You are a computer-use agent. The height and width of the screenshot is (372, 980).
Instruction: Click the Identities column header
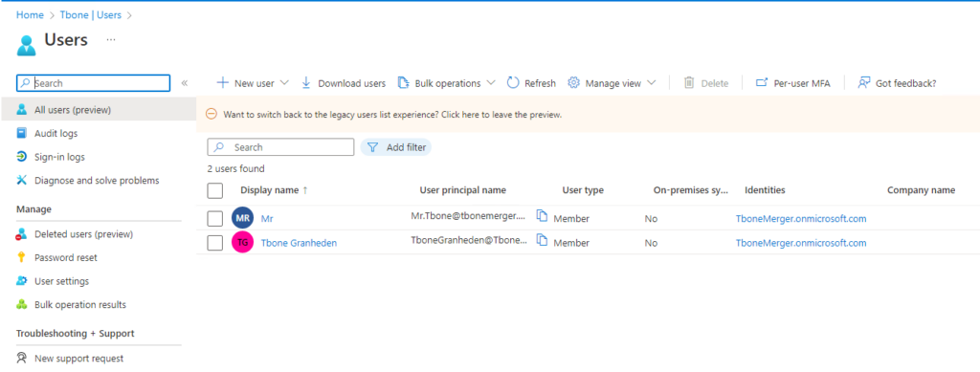tap(765, 190)
